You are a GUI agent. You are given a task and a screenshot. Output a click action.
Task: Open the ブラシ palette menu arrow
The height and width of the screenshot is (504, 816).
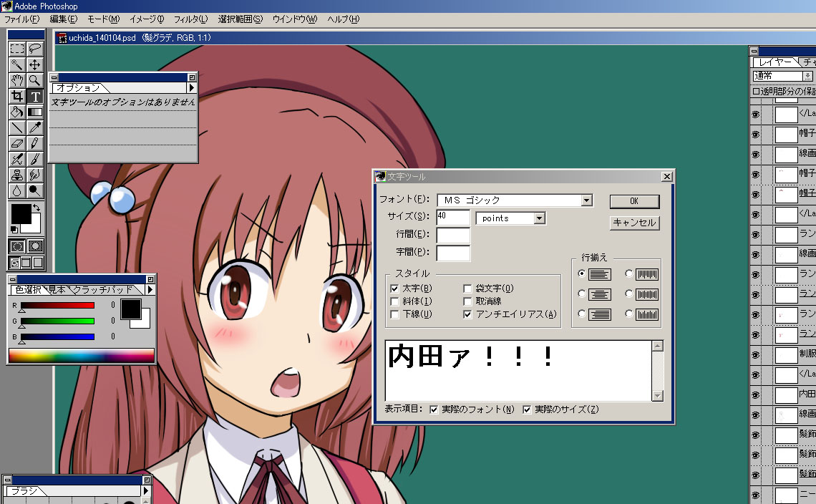(145, 490)
